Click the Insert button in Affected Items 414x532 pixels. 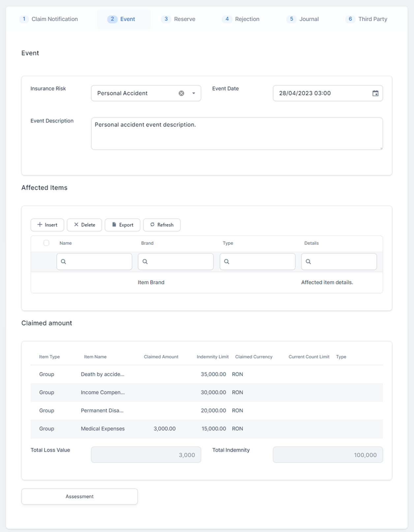tap(47, 225)
